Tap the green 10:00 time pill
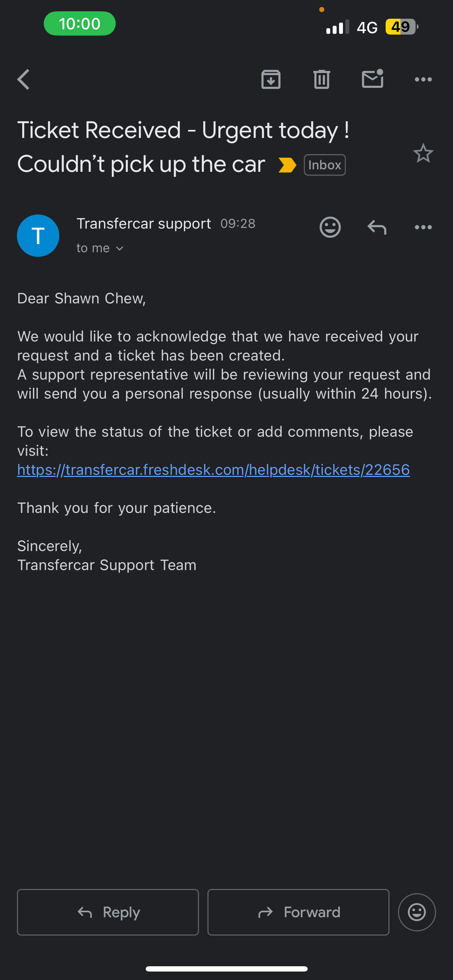Viewport: 453px width, 980px height. pos(79,24)
